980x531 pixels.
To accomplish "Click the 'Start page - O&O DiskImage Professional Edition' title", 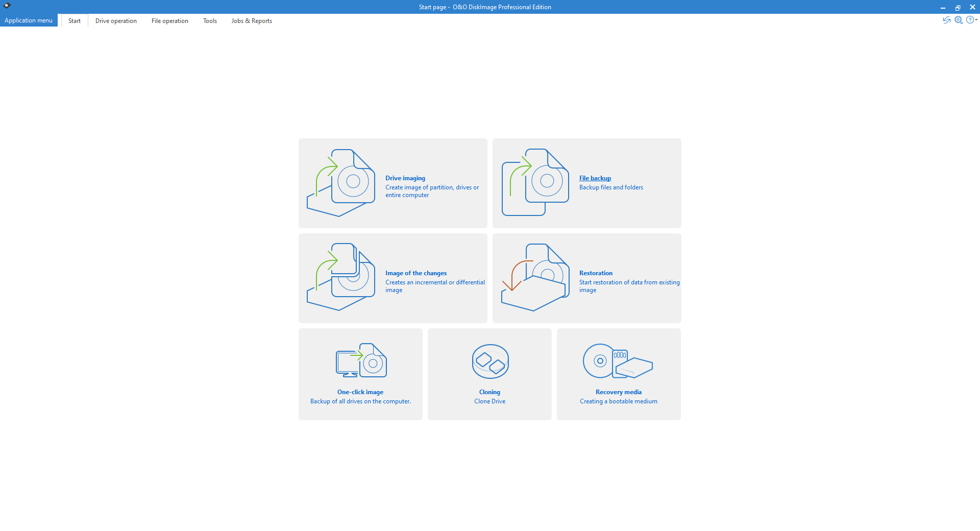I will [485, 7].
